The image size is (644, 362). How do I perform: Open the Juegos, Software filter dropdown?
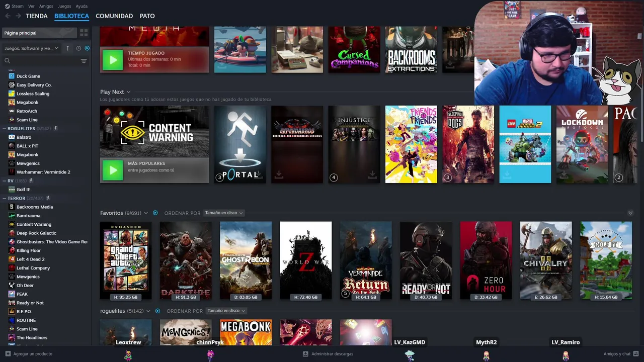pyautogui.click(x=31, y=48)
